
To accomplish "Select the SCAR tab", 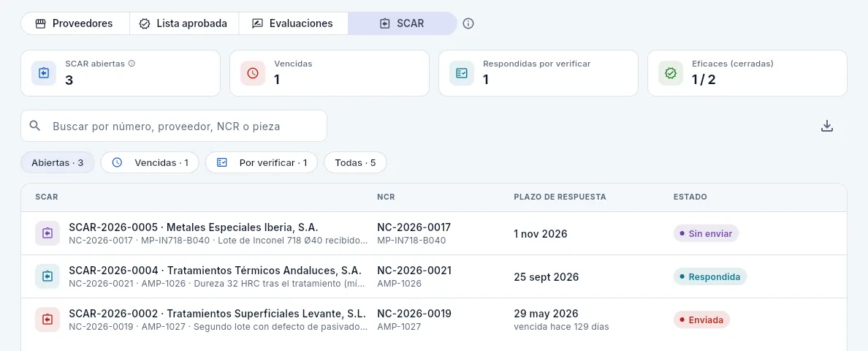I will click(403, 24).
